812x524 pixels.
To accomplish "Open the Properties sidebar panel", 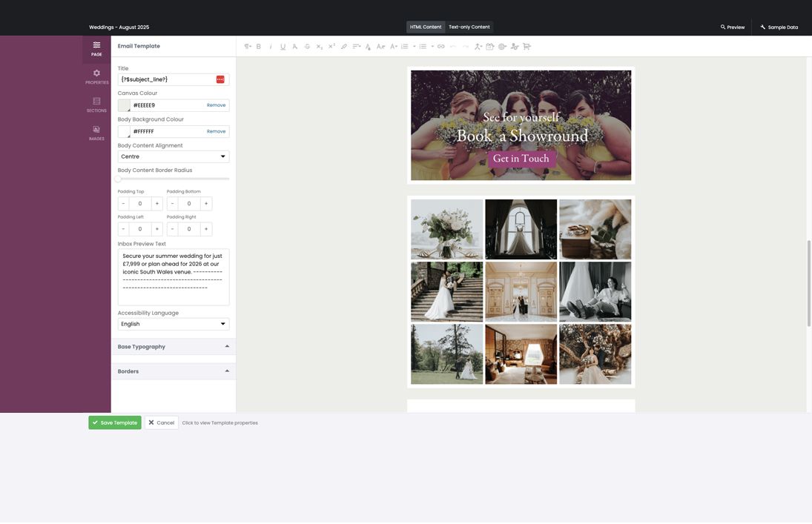I will pos(96,76).
